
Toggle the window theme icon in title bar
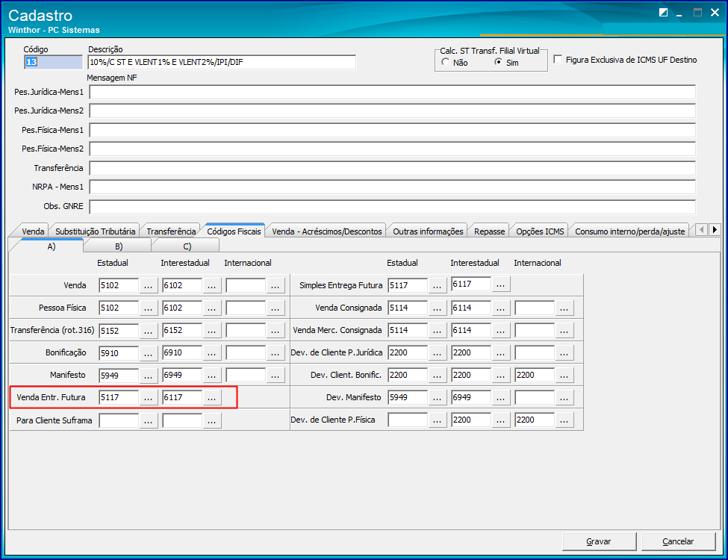664,13
